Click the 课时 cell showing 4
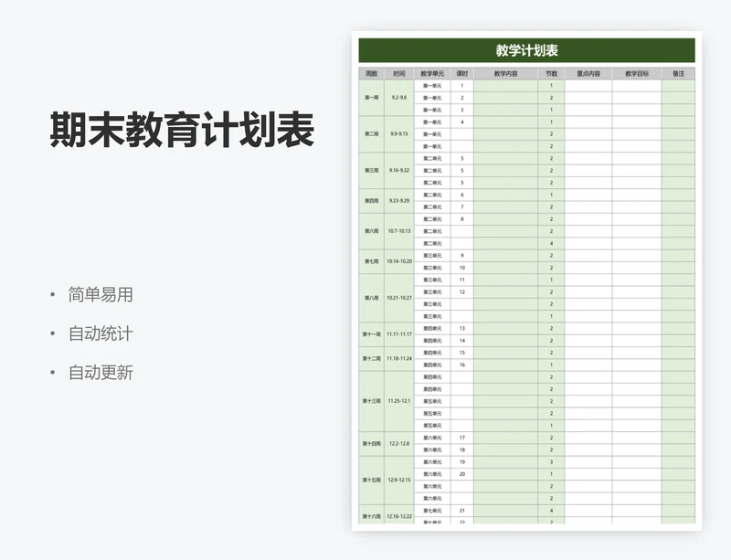The width and height of the screenshot is (731, 560). point(462,122)
